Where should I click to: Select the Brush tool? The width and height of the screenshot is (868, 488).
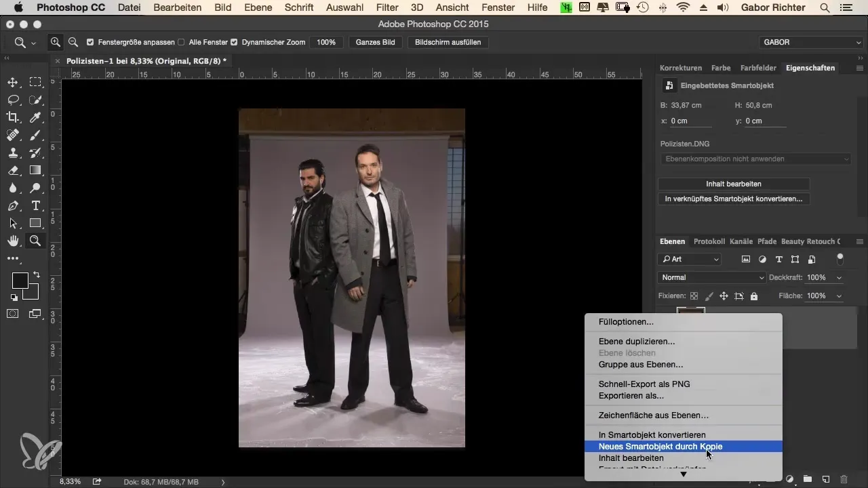pyautogui.click(x=35, y=135)
